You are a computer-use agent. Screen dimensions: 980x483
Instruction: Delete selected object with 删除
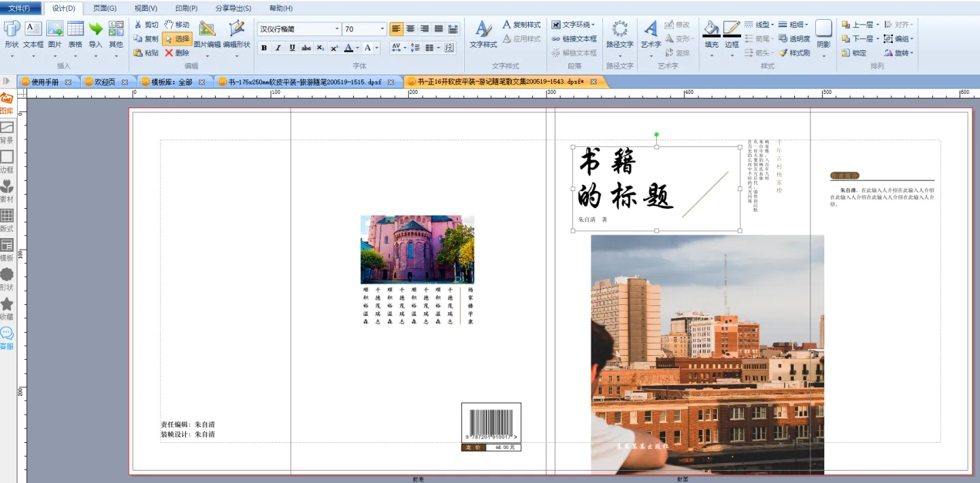177,52
